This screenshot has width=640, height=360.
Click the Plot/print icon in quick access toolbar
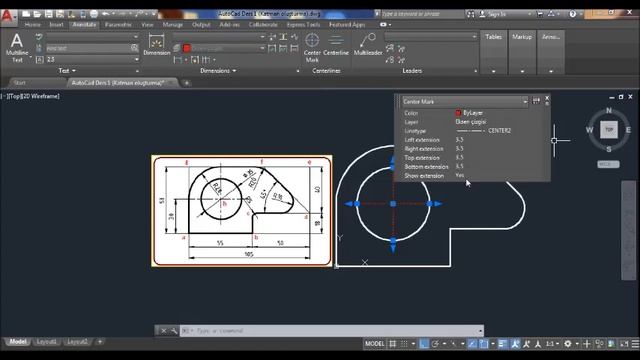click(94, 14)
